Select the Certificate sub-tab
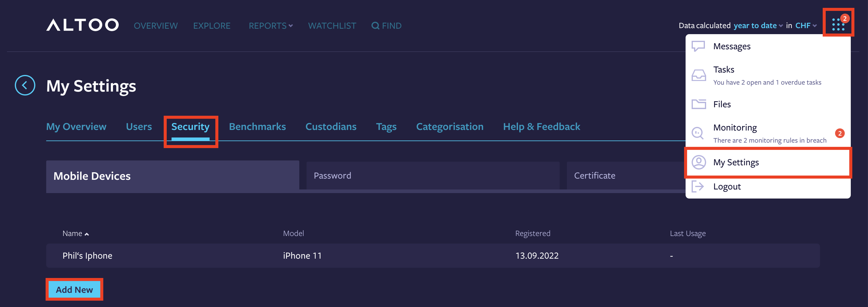 point(626,176)
